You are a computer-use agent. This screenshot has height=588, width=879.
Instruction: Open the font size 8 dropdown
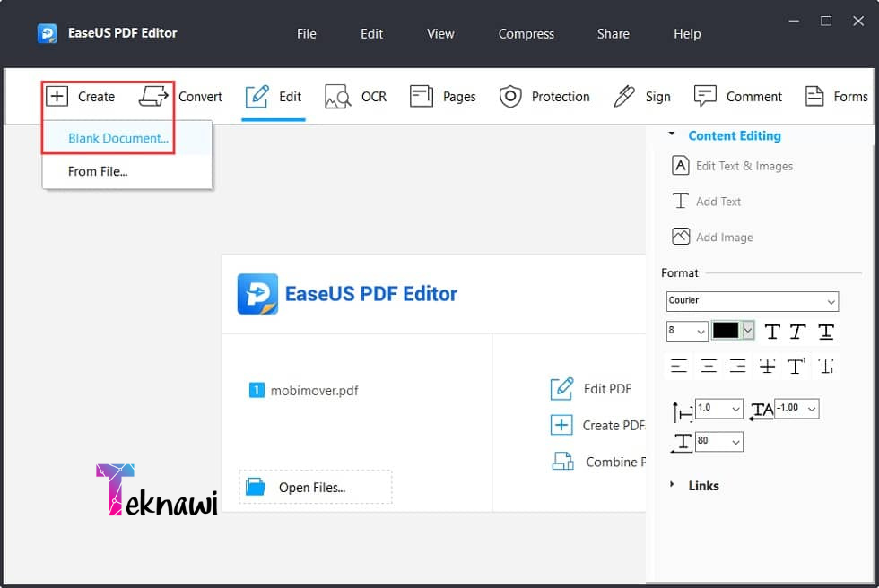687,331
